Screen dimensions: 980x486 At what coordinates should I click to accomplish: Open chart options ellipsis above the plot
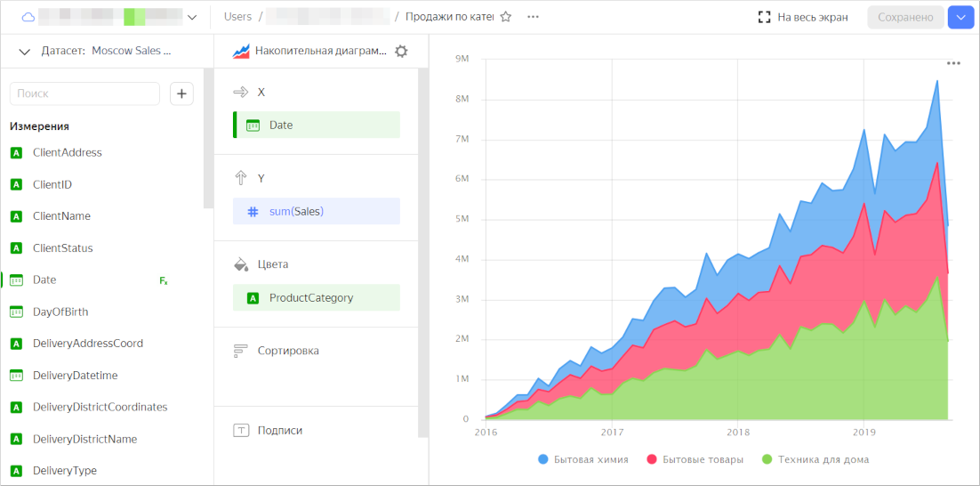tap(953, 63)
